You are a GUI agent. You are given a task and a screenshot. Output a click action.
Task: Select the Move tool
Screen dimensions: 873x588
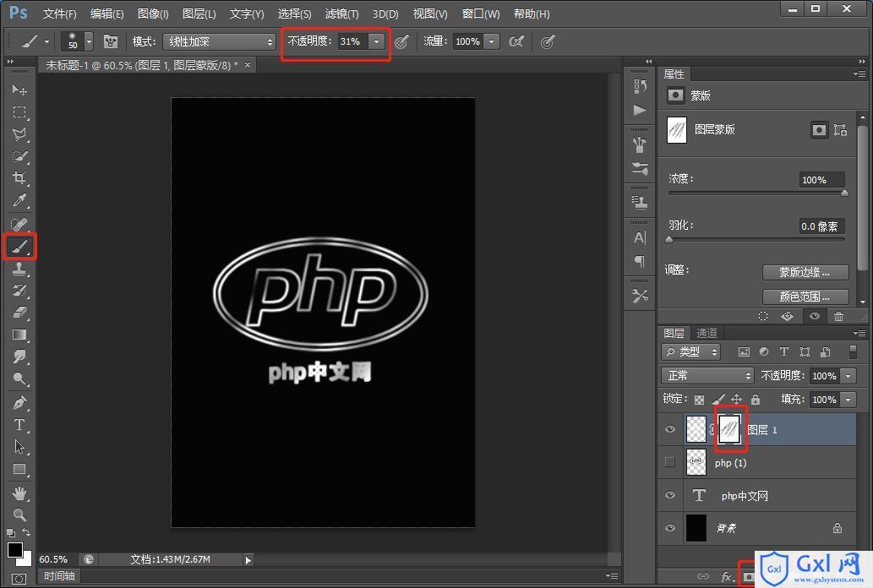(x=19, y=90)
